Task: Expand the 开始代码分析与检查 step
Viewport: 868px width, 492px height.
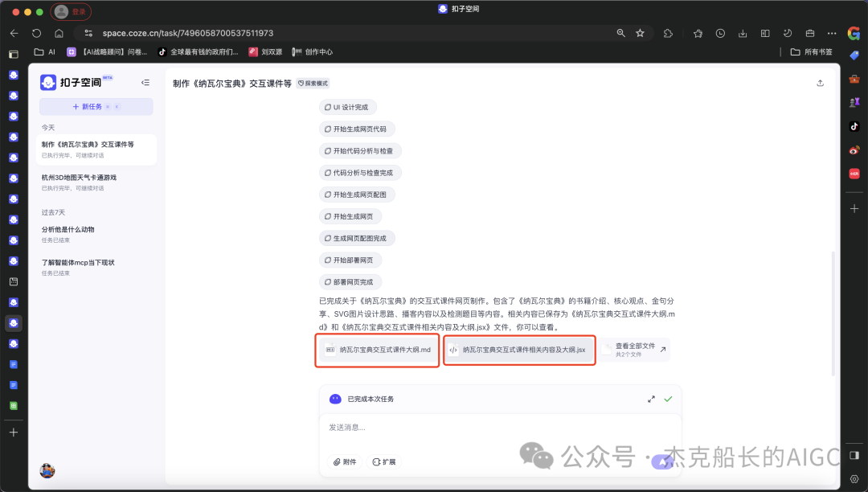Action: pyautogui.click(x=360, y=151)
